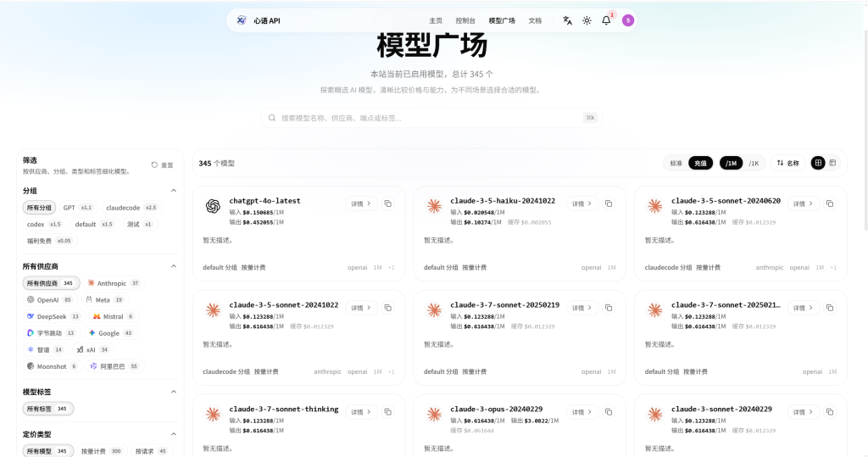Open 模型广场 in navigation
Screen dimensions: 868x457
[502, 20]
